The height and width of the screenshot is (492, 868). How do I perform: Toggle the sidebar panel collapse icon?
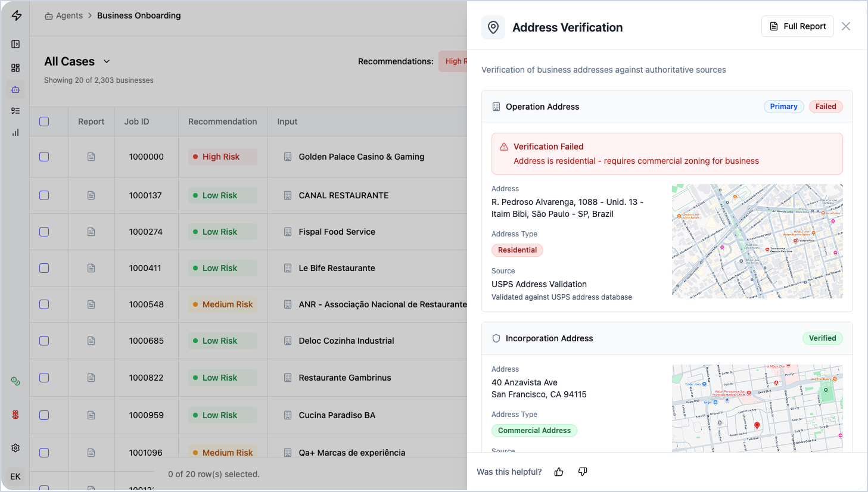15,44
